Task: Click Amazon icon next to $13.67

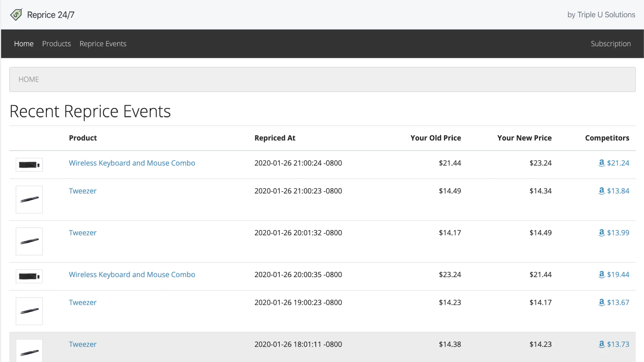Action: (x=601, y=302)
